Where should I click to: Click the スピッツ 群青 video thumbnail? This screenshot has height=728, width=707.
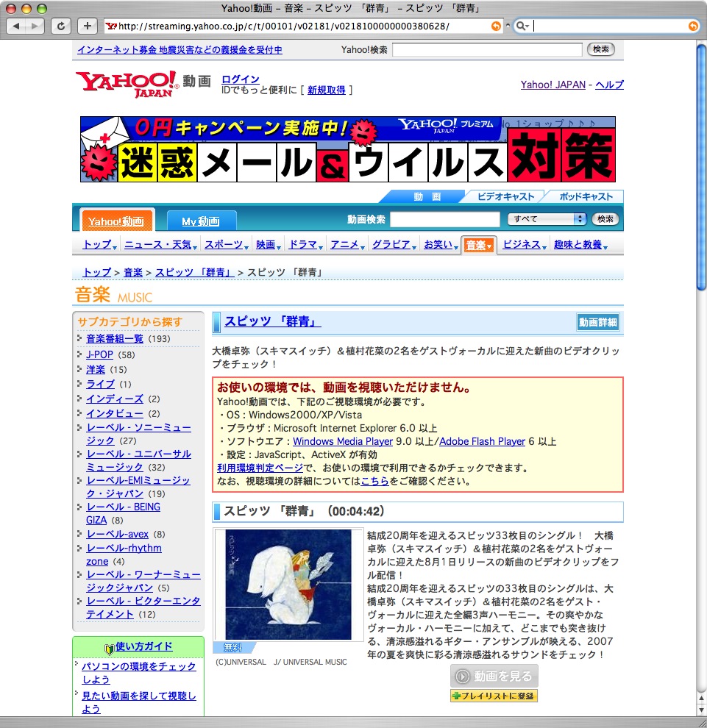click(x=288, y=585)
